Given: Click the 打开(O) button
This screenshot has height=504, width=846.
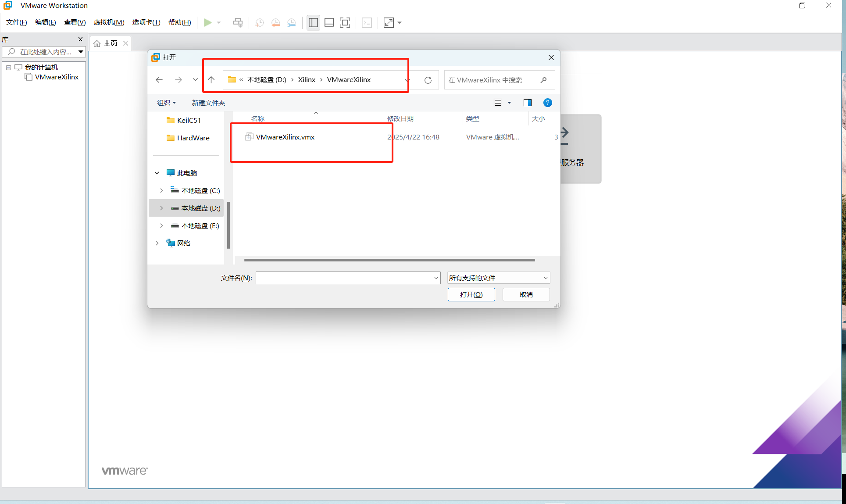Looking at the screenshot, I should click(471, 294).
